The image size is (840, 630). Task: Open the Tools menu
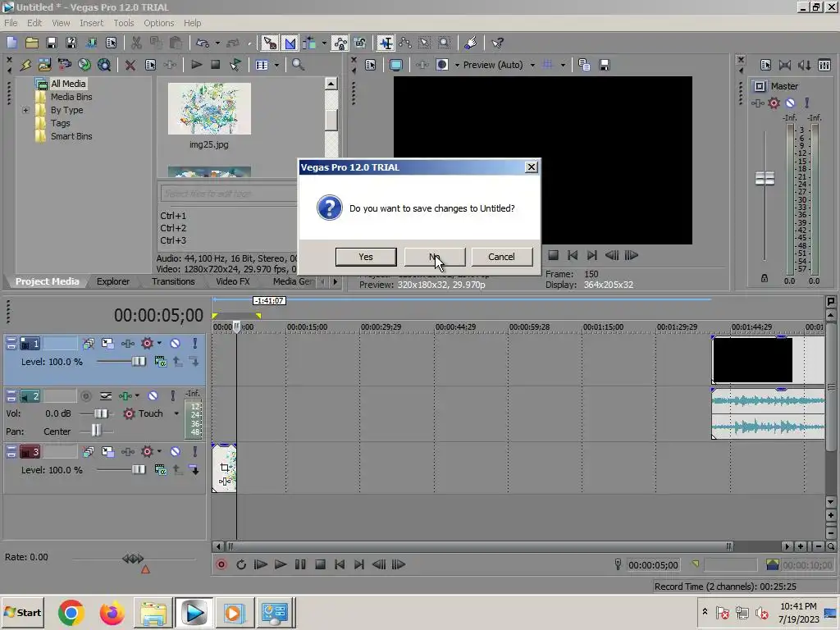[123, 23]
